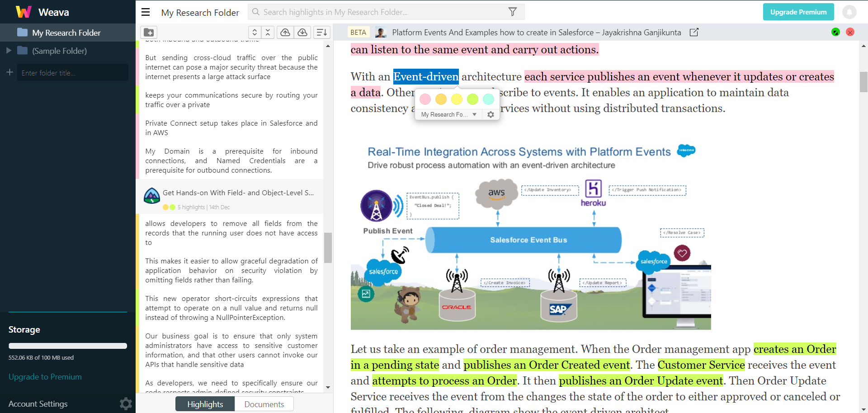Viewport: 868px width, 413px height.
Task: Click highlight 'Our business goal is to ensure'
Action: [x=231, y=350]
